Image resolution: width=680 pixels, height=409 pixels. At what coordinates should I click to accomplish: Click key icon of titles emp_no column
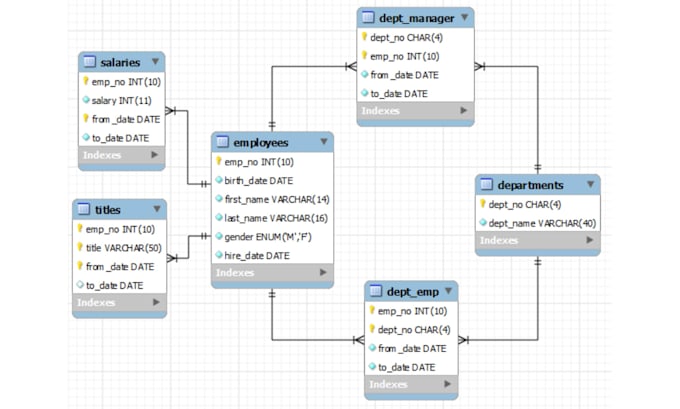coord(80,228)
